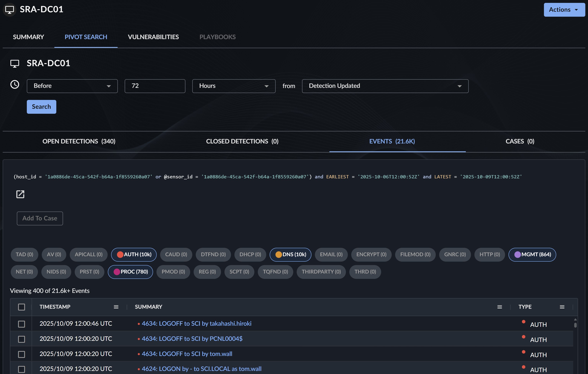Check the takahashi.hiroki LOGOFF event row
588x374 pixels.
coord(21,324)
